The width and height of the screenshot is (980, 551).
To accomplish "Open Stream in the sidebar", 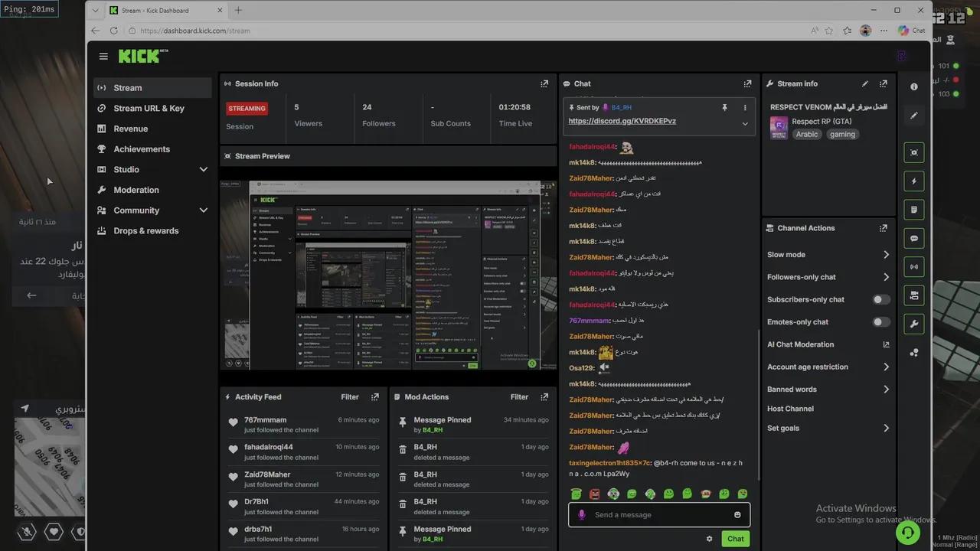I will pyautogui.click(x=152, y=88).
